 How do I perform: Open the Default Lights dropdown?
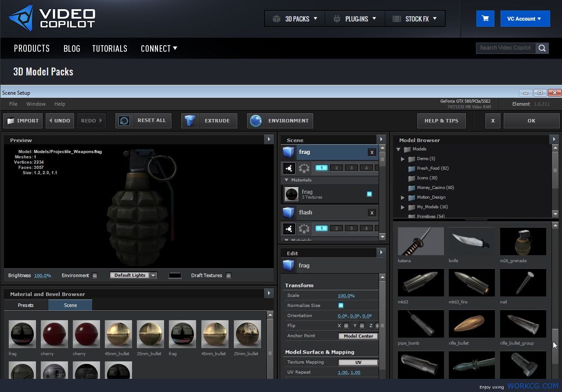pos(133,275)
